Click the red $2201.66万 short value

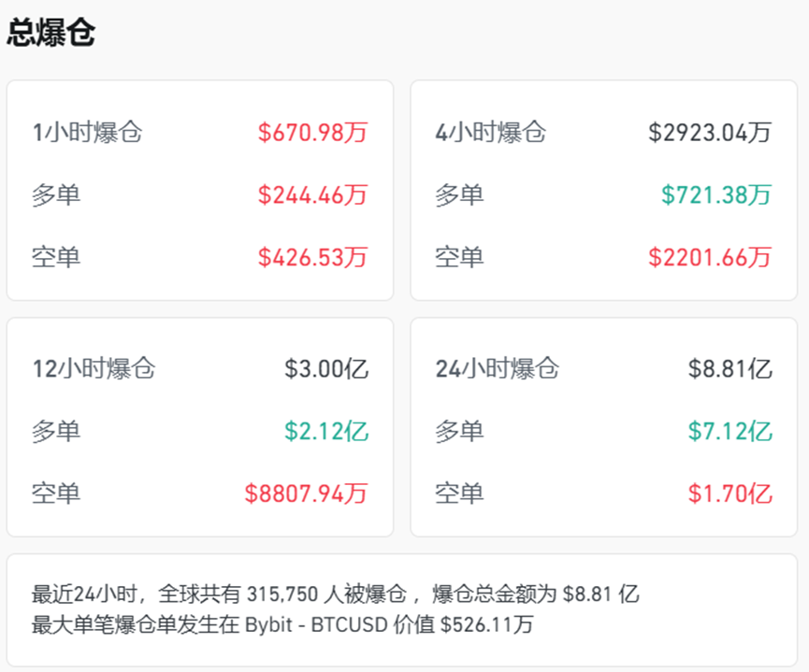point(710,257)
